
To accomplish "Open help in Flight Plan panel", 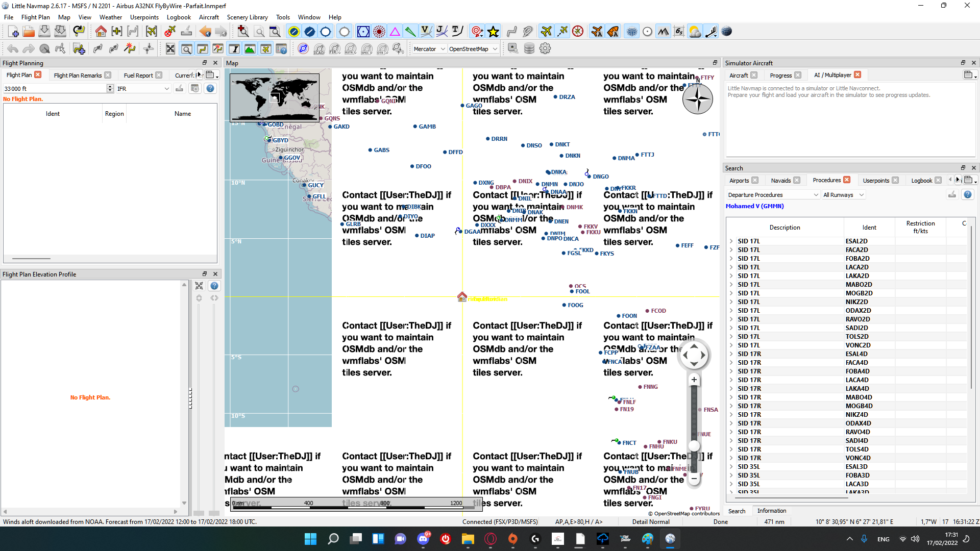I will 210,88.
